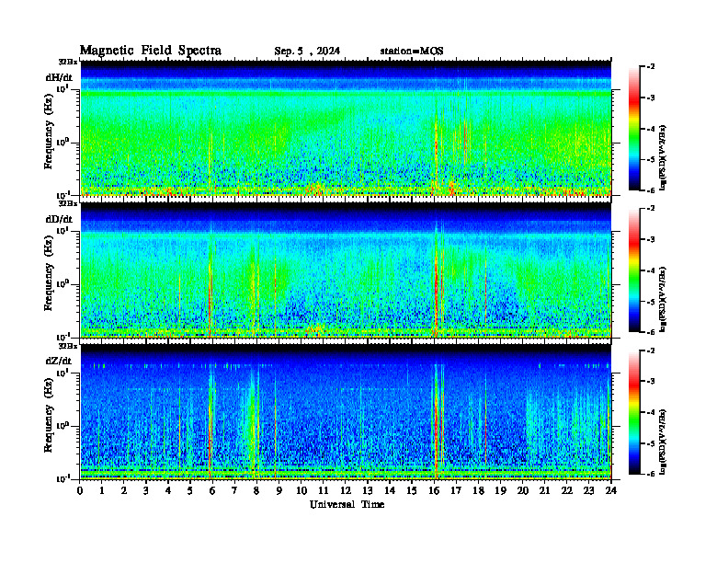Image resolution: width=728 pixels, height=563 pixels.
Task: Click the 10^0 frequency tick of dH/dt panel
Action: point(63,142)
